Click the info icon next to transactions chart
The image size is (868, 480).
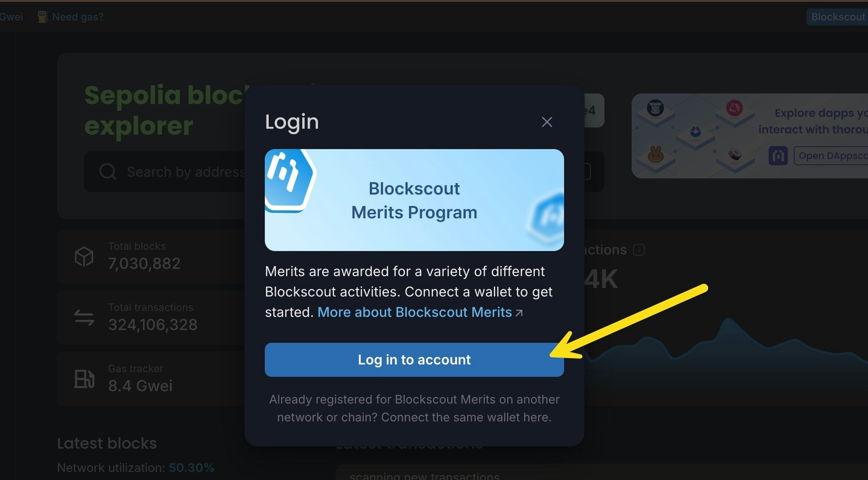pyautogui.click(x=639, y=250)
